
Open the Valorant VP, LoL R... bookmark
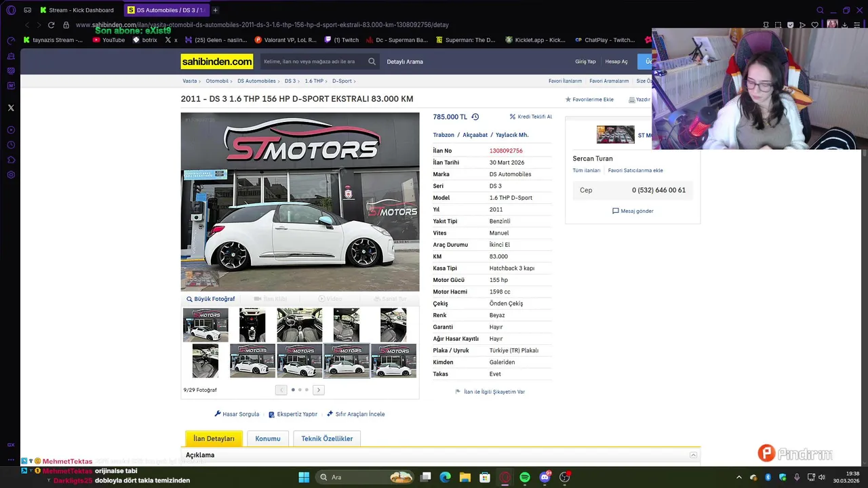[284, 40]
